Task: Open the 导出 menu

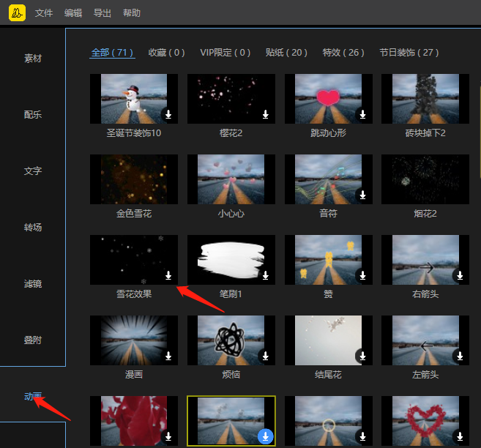Action: (102, 13)
